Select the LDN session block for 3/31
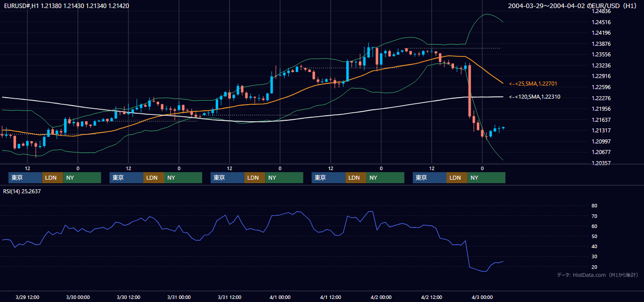Viewport: 644px width, 302px height. pyautogui.click(x=254, y=178)
